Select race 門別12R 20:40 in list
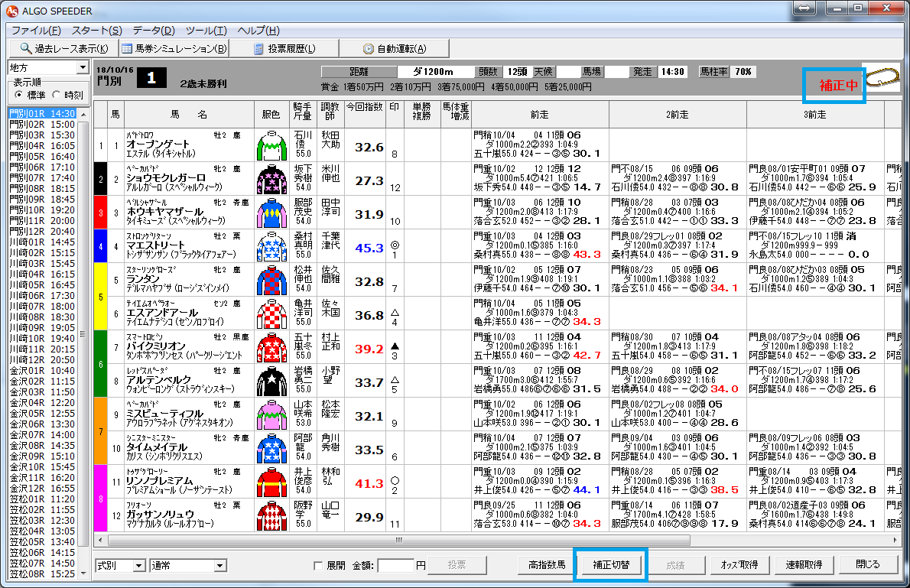The image size is (910, 588). (42, 231)
